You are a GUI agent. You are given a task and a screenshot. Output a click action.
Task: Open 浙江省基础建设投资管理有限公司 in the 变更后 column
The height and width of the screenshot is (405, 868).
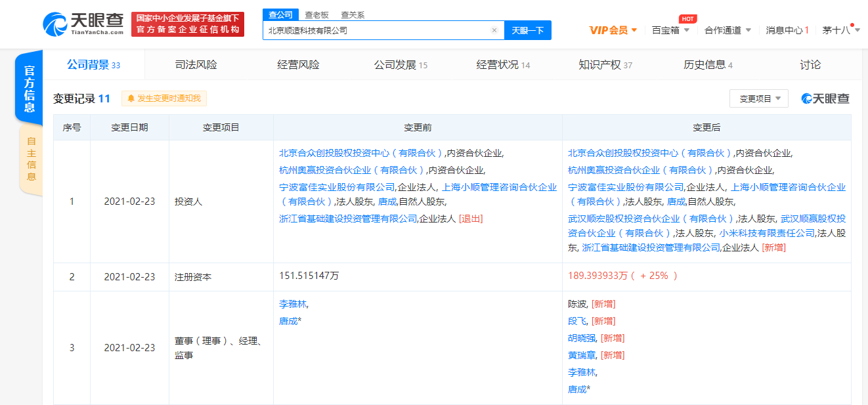click(x=651, y=247)
